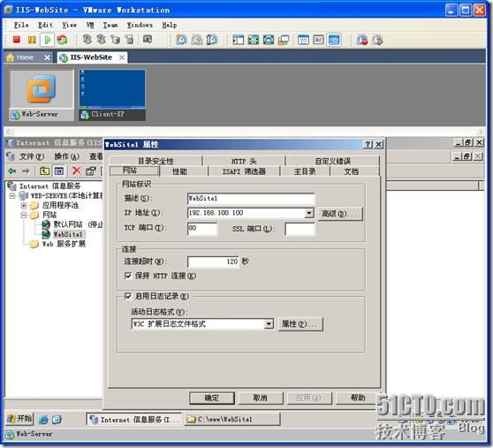Switch to the 文档 tab
493x448 pixels.
(352, 171)
